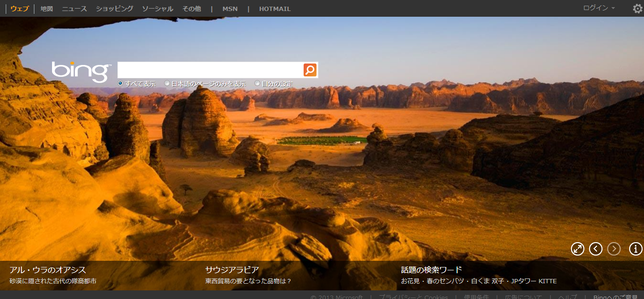The width and height of the screenshot is (644, 299).
Task: Open the アル・ウラのオアシス caption link
Action: [x=48, y=270]
